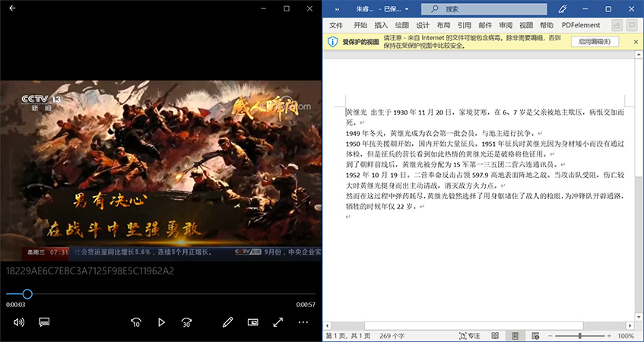
Task: Click the vertical scrollbar down arrow
Action: click(x=639, y=317)
